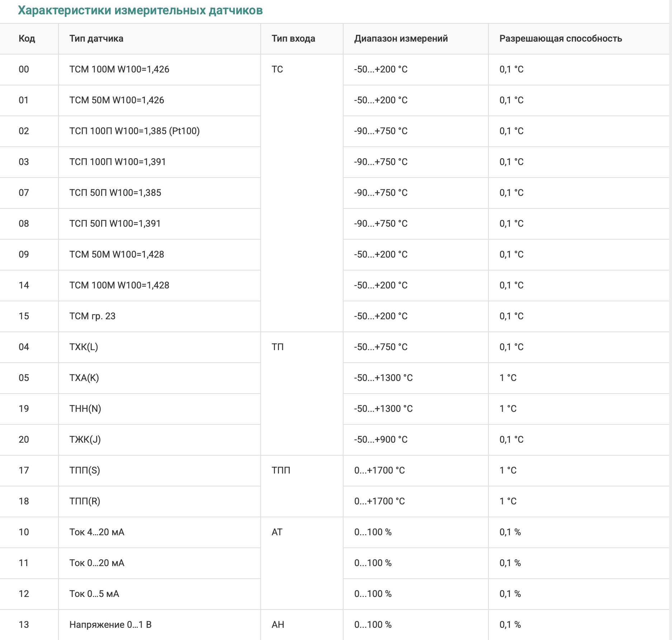Select the 'ТПП(S)' sensor cell
Viewport: 672px width, 640px height.
pos(85,470)
